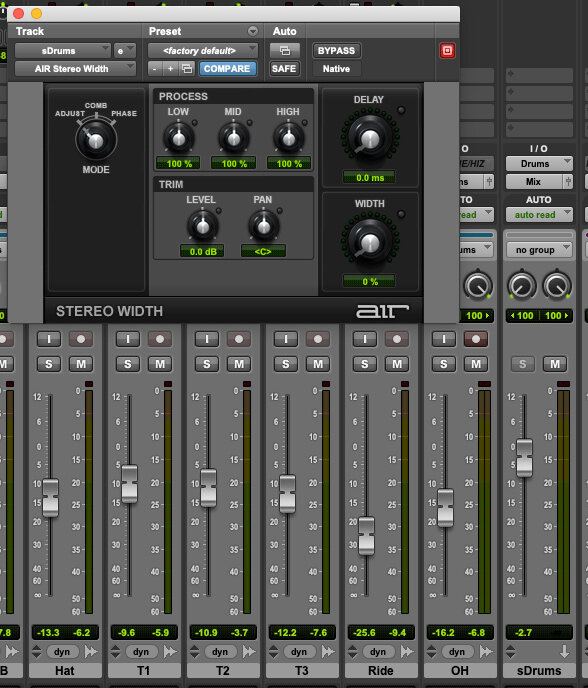Open the sDrums track selector dropdown

62,51
